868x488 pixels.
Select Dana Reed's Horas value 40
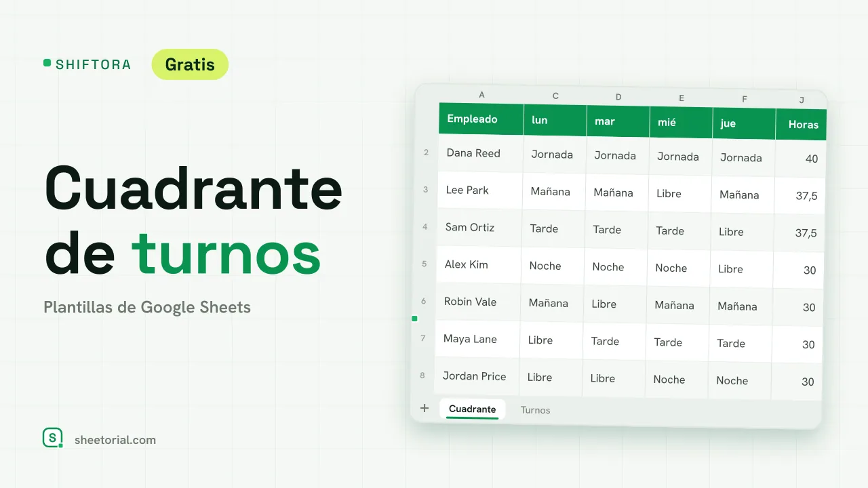point(800,159)
